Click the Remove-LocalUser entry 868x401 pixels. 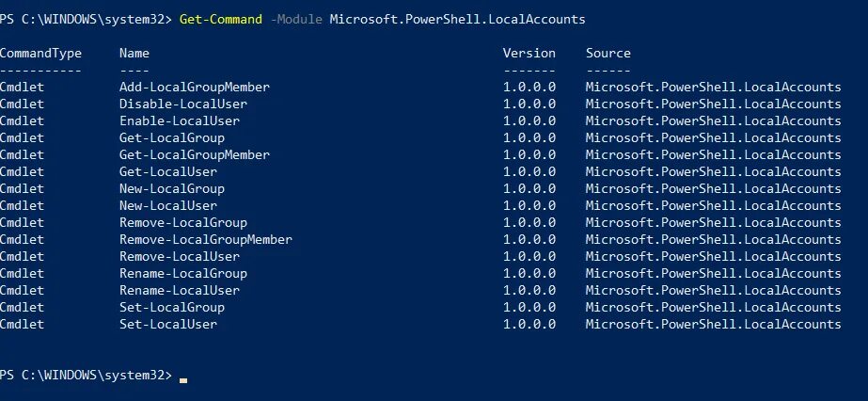(x=180, y=256)
